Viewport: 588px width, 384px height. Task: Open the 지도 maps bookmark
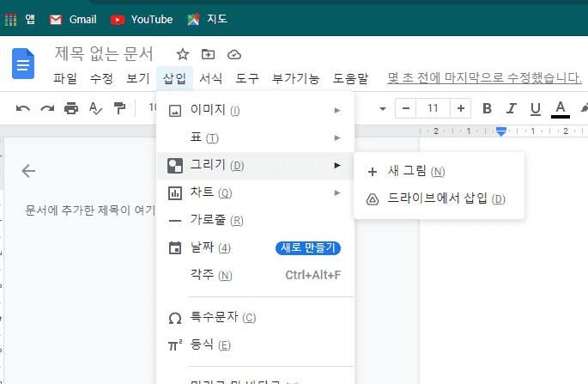click(x=207, y=19)
